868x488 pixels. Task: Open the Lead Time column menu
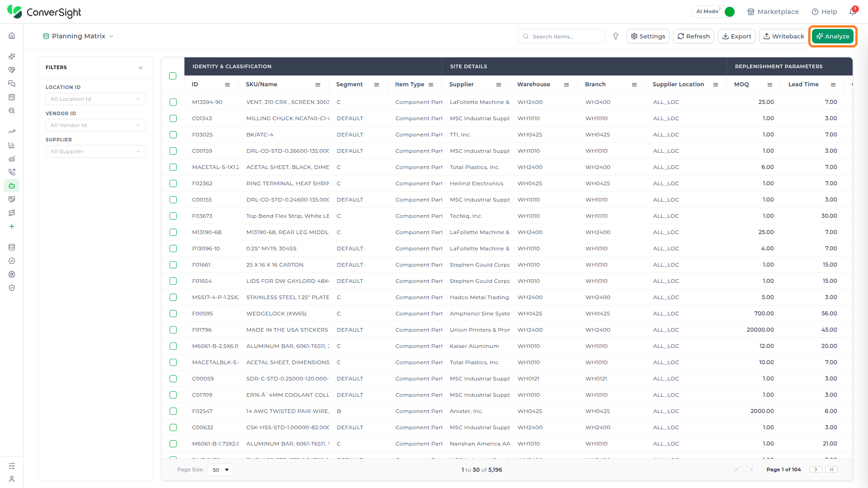(833, 84)
